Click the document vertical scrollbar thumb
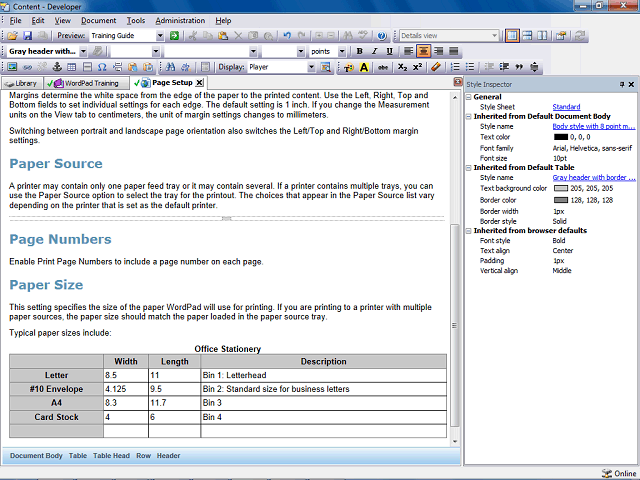 coord(454,325)
